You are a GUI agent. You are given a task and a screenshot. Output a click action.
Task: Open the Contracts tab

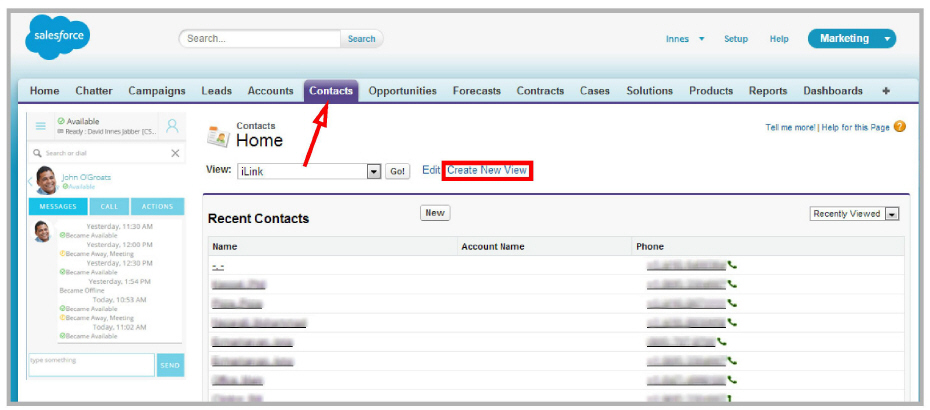tap(540, 91)
